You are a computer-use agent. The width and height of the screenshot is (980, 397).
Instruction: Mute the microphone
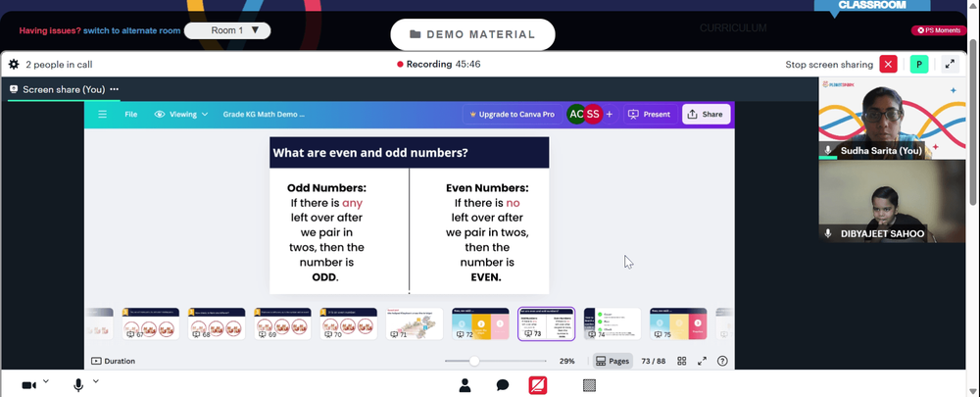click(x=78, y=385)
